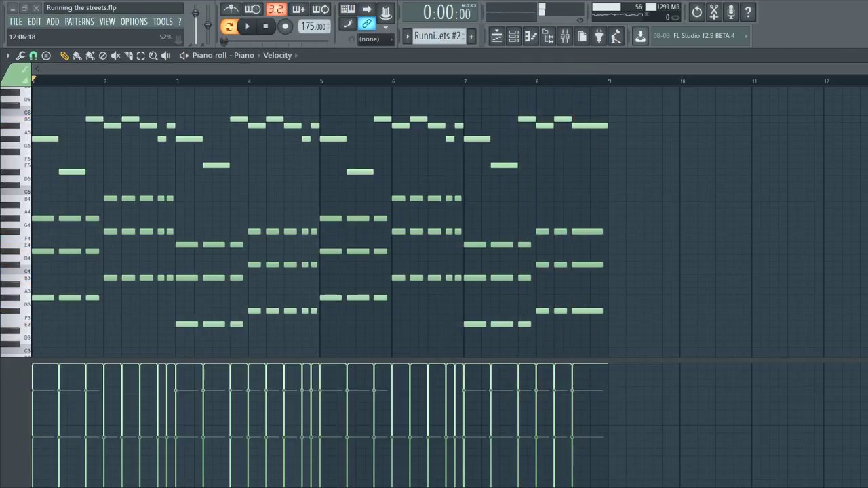Click the 175.000 tempo field
Viewport: 868px width, 488px height.
tap(313, 26)
